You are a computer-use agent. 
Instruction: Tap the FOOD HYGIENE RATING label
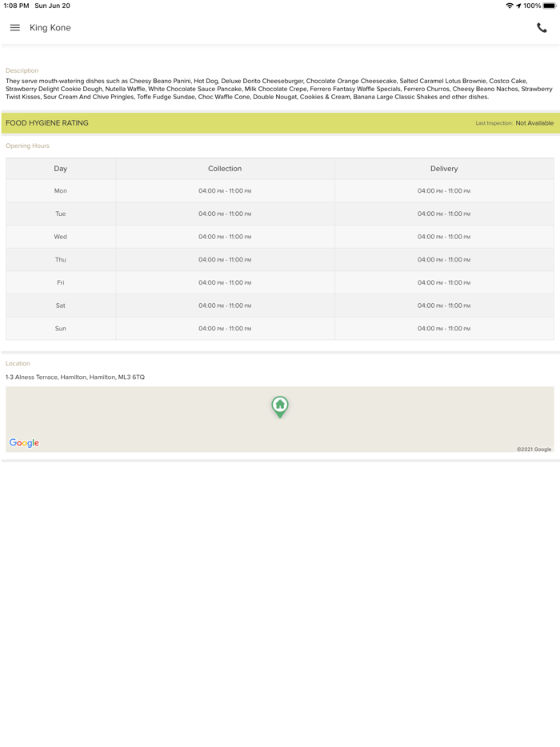pos(47,123)
